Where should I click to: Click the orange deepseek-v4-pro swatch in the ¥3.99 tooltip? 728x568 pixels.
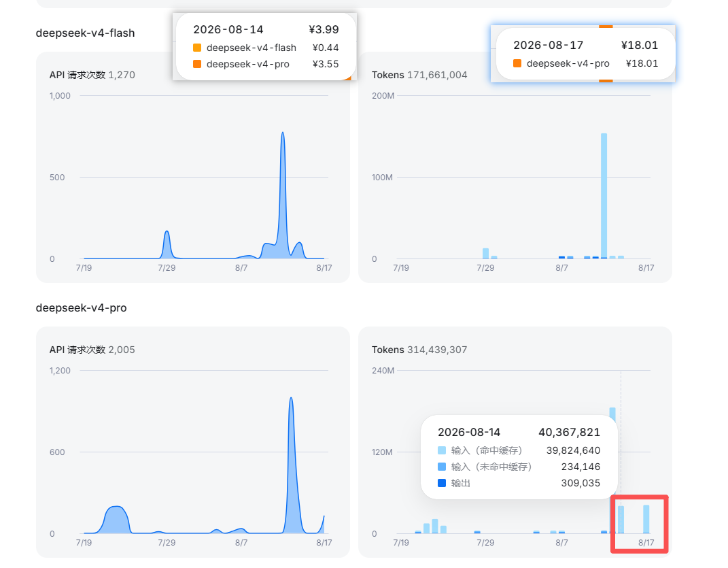(x=197, y=64)
